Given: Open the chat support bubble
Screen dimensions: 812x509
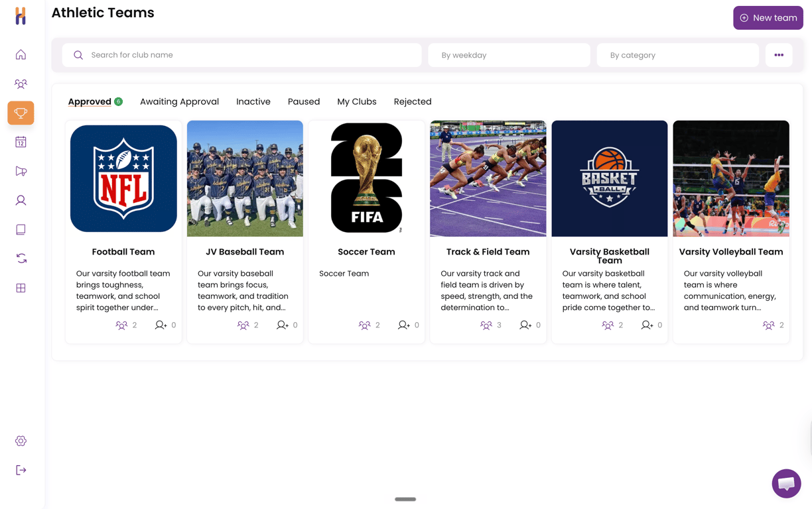Looking at the screenshot, I should coord(786,483).
